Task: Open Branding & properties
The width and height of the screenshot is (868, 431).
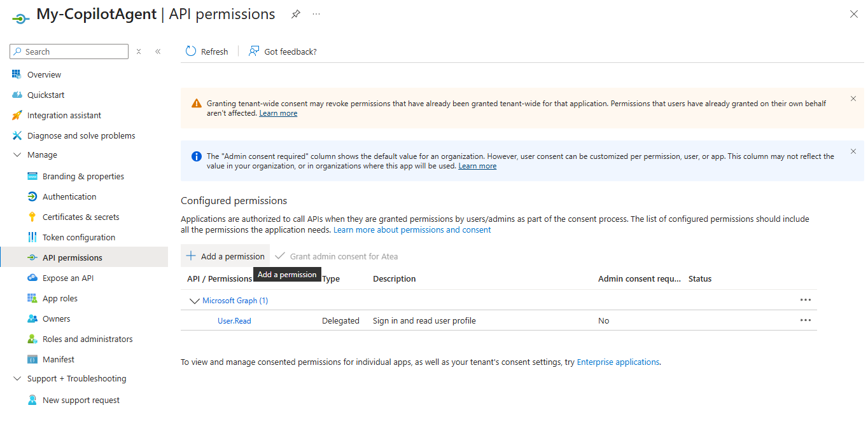Action: point(84,176)
